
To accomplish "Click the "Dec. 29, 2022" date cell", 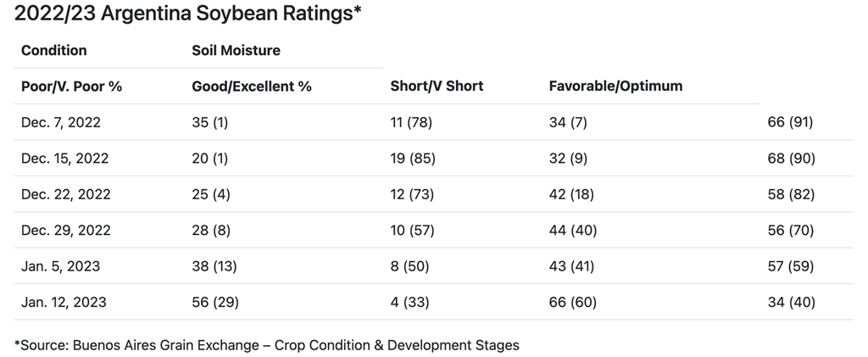I will click(65, 230).
